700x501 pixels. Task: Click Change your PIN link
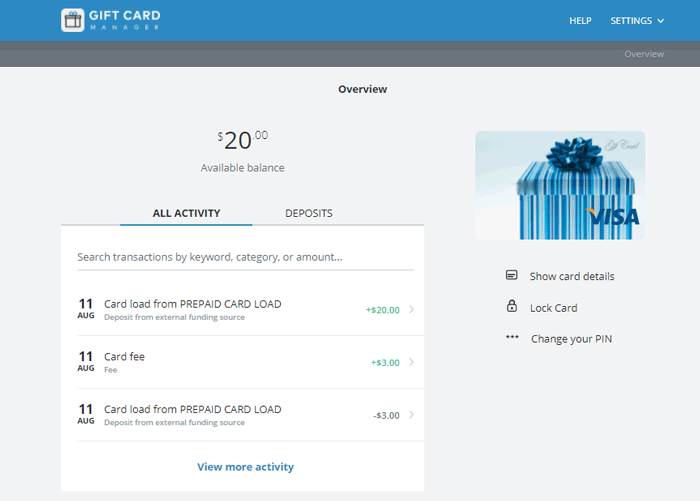click(571, 339)
